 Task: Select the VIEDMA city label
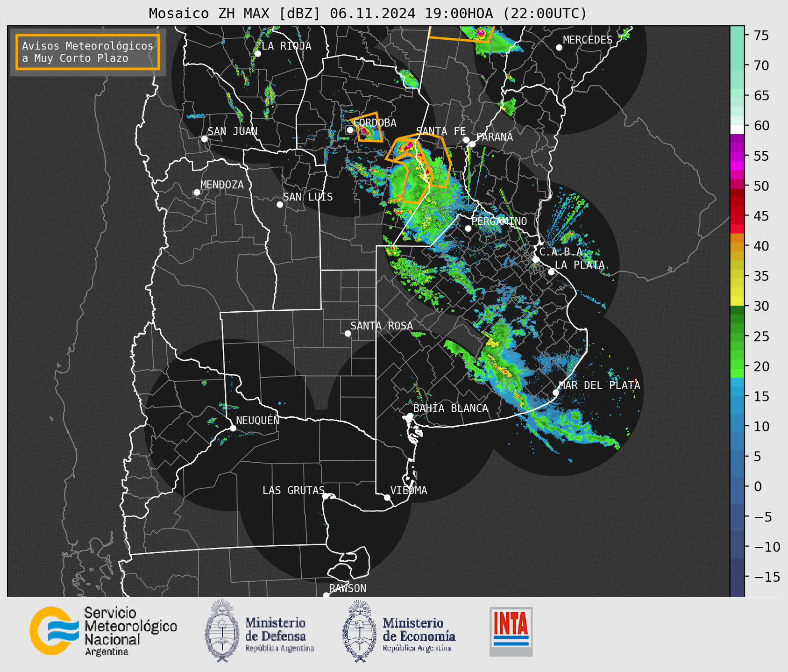409,490
